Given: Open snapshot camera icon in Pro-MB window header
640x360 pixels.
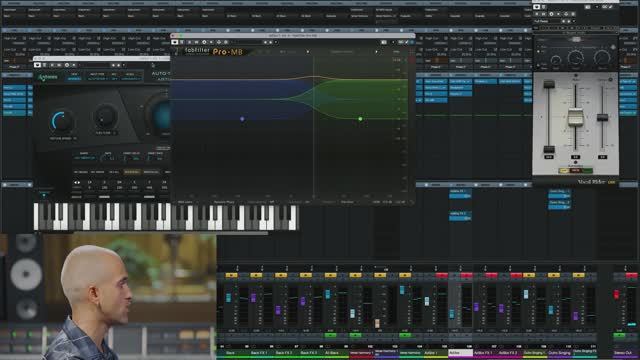Looking at the screenshot, I should 384,42.
